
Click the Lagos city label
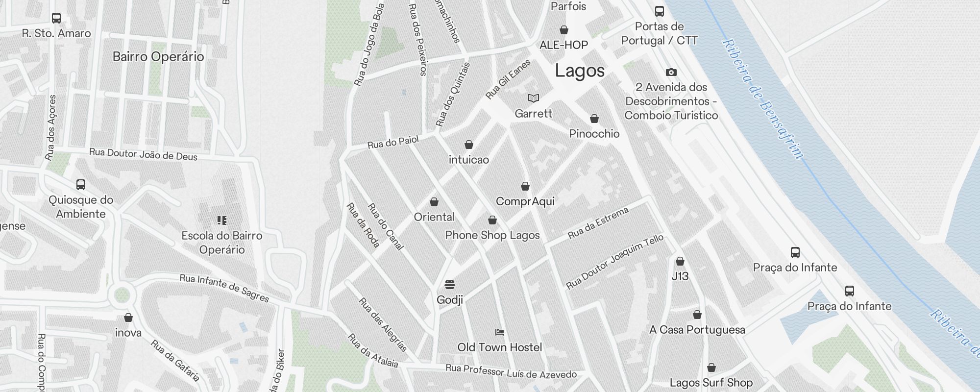click(580, 71)
